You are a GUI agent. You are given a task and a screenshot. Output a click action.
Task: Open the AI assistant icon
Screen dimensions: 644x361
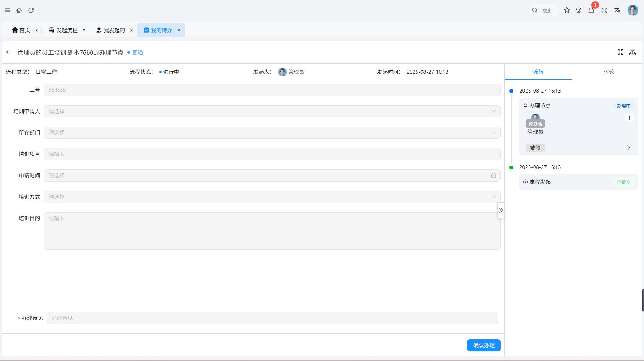[579, 10]
